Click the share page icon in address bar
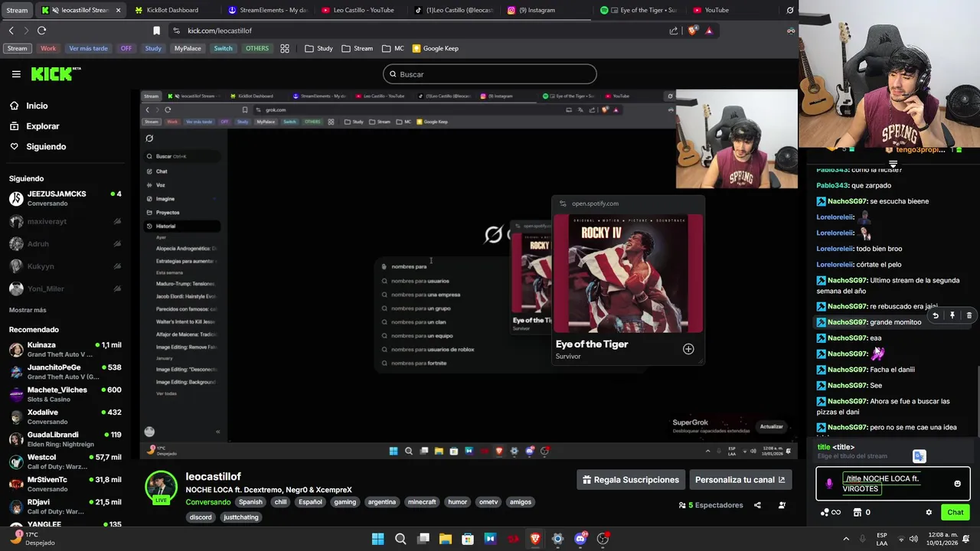This screenshot has width=980, height=551. pyautogui.click(x=674, y=31)
